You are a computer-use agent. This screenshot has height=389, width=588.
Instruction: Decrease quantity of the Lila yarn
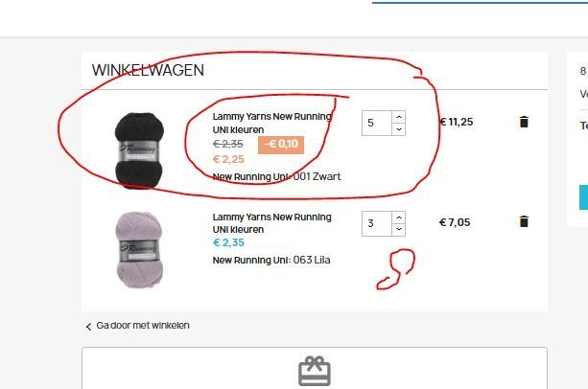coord(399,230)
